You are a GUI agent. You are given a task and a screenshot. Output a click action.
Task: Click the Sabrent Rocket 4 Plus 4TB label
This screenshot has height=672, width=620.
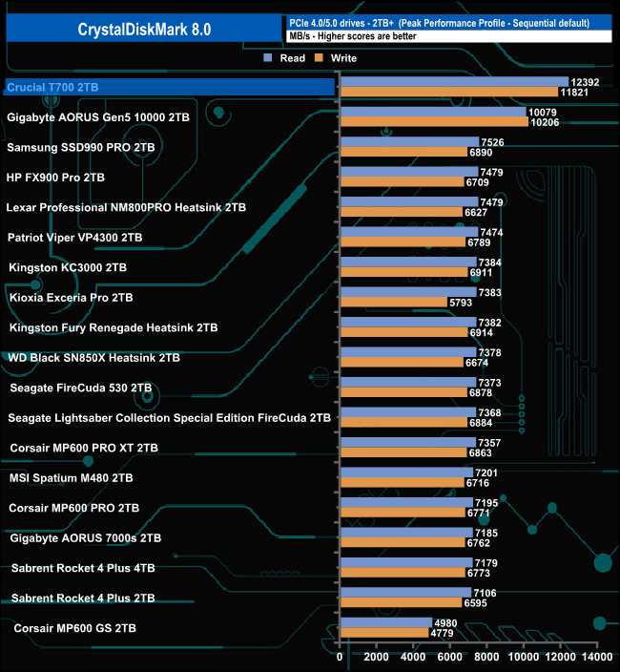(83, 568)
